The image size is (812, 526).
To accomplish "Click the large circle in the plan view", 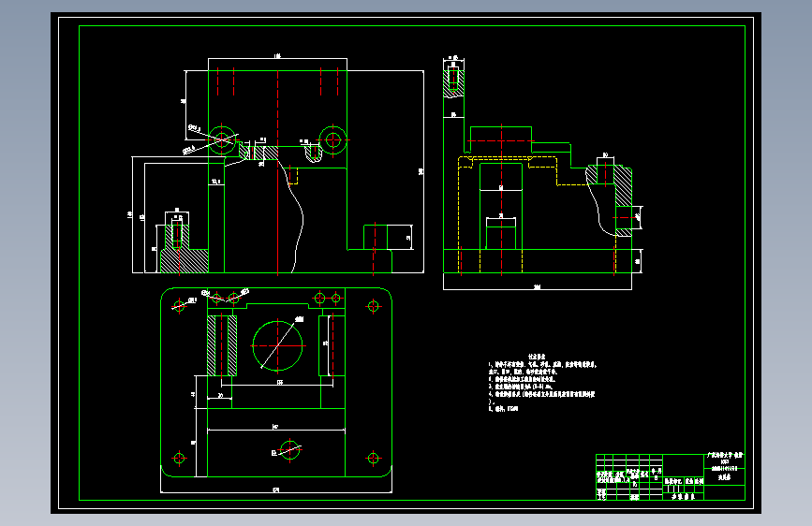I will pyautogui.click(x=277, y=346).
